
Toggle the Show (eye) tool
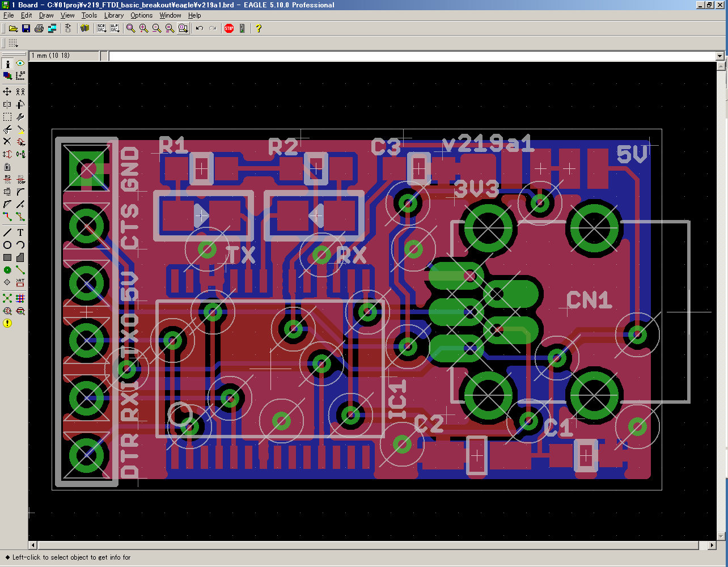coord(20,64)
